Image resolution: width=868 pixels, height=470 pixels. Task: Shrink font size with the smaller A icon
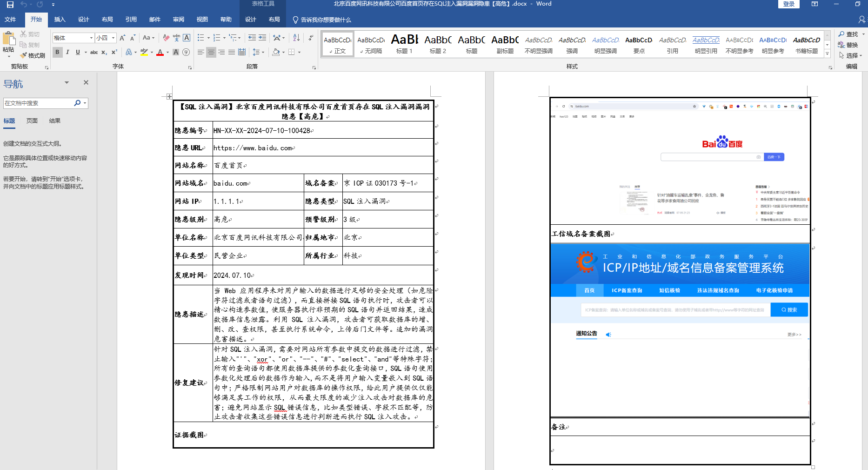133,38
